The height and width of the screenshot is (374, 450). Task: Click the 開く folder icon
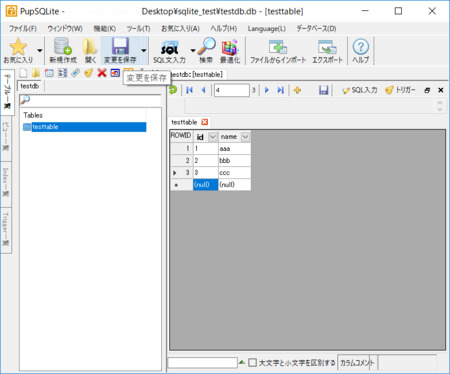pos(90,46)
